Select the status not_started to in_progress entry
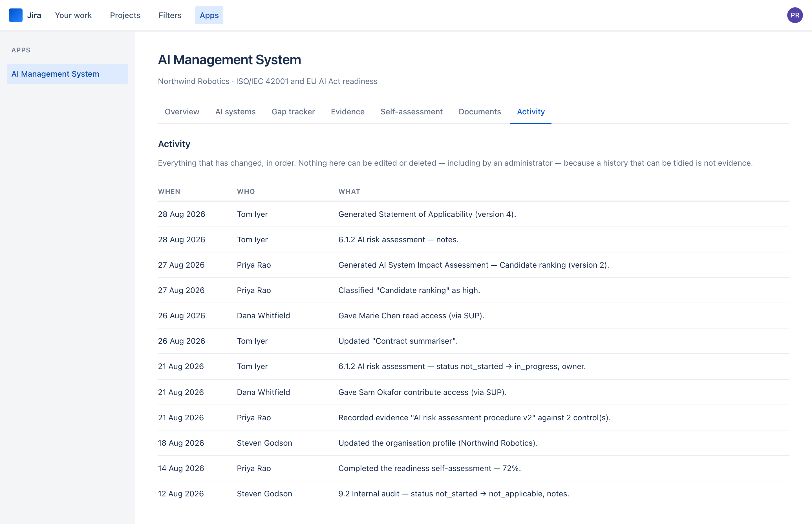Image resolution: width=812 pixels, height=524 pixels. (x=474, y=367)
